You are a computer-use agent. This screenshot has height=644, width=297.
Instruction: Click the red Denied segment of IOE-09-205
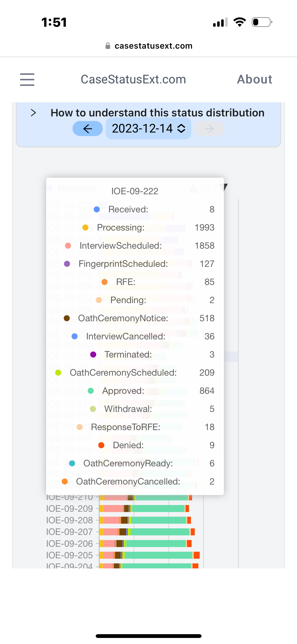tap(196, 555)
